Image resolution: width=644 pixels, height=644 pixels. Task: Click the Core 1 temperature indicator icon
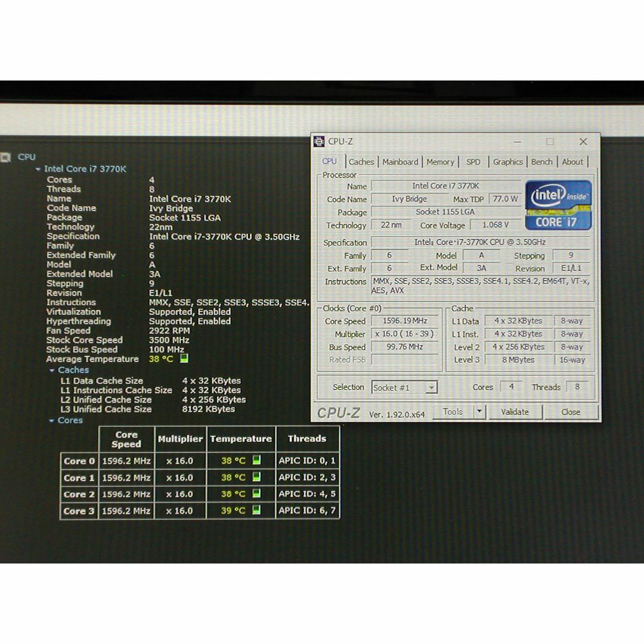(x=256, y=477)
